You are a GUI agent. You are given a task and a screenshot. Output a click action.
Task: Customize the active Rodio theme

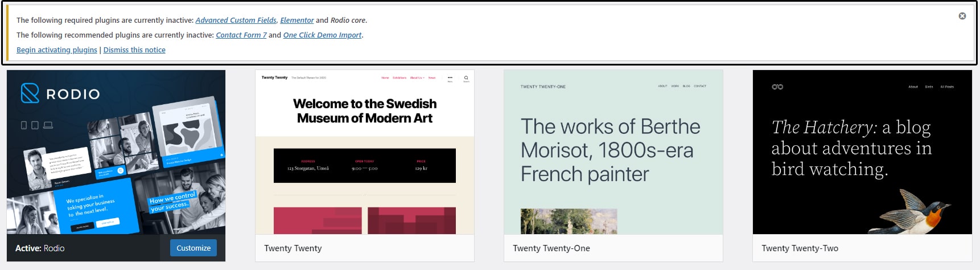click(193, 248)
